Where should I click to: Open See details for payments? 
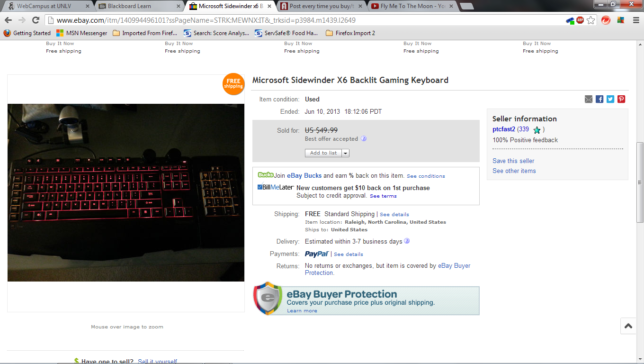(x=349, y=254)
